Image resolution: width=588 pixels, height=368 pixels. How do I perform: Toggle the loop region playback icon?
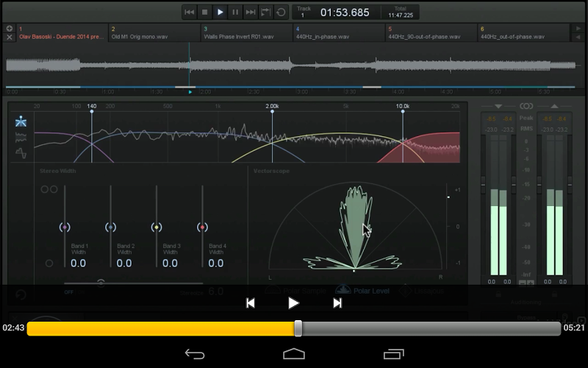pos(265,13)
